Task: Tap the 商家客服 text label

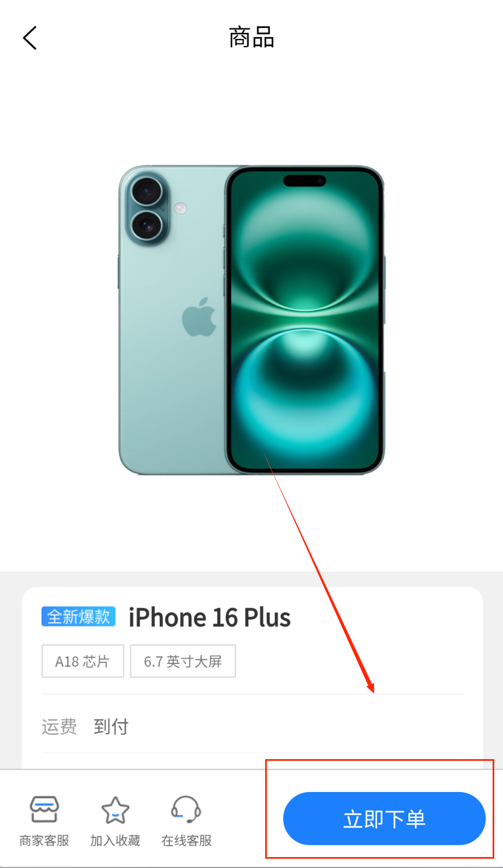Action: (x=44, y=841)
